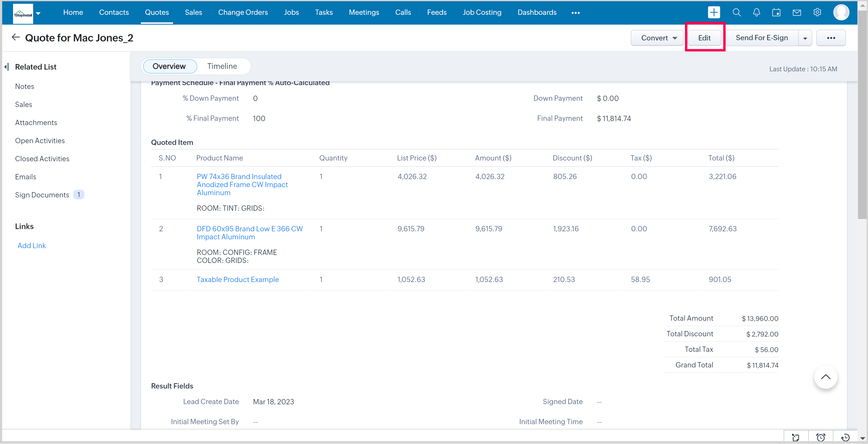This screenshot has width=868, height=444.
Task: Collapse the Related List sidebar panel
Action: (7, 67)
